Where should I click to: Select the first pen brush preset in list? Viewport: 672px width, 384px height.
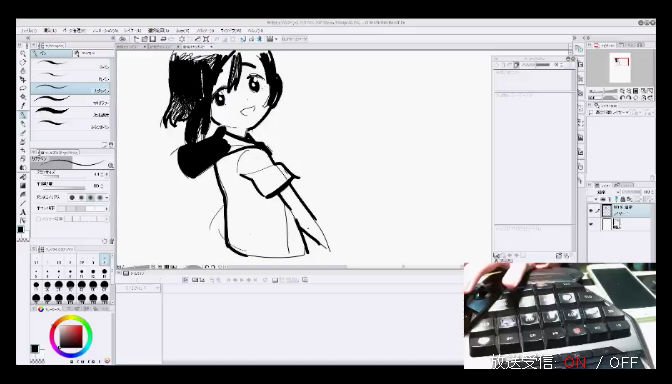71,63
